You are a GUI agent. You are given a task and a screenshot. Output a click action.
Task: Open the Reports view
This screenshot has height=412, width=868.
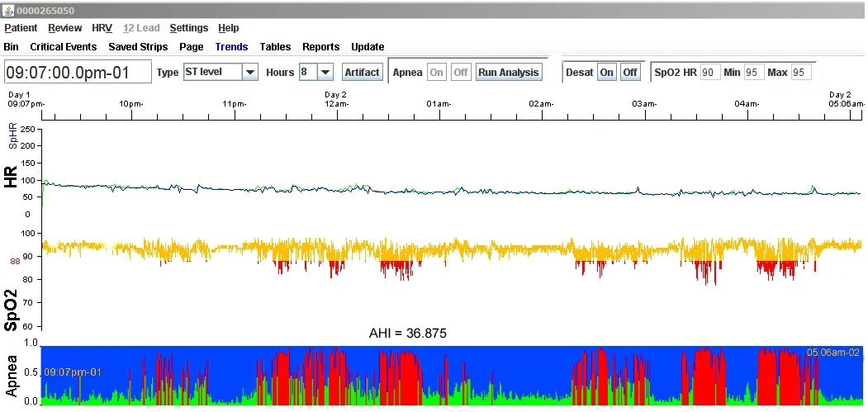321,47
